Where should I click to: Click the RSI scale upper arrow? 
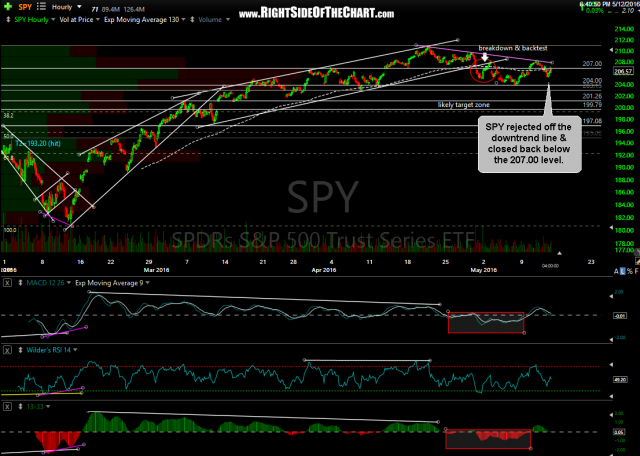tap(611, 364)
